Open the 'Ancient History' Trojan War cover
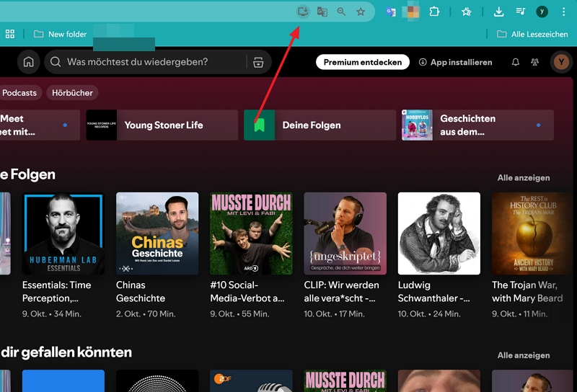Screen dimensions: 577x392 pyautogui.click(x=533, y=233)
